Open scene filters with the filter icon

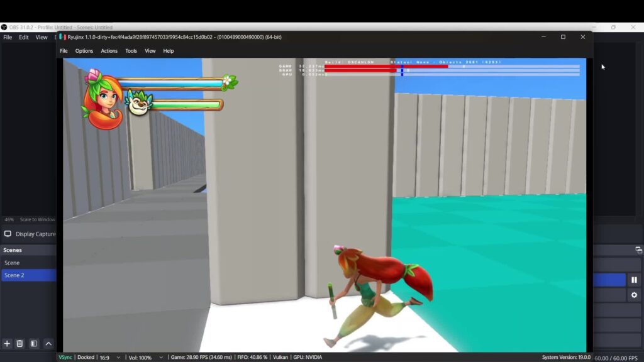click(x=34, y=344)
